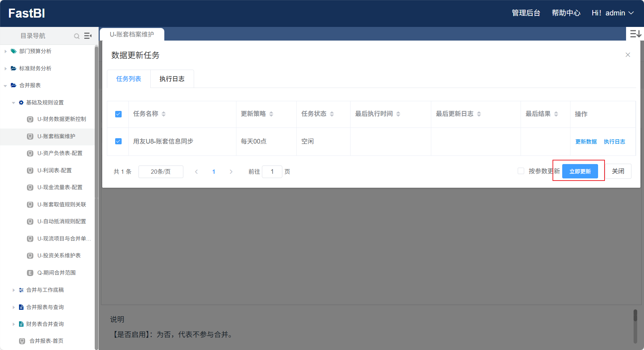The image size is (644, 350).
Task: Click the tag icon beside 部门预算分析
Action: point(13,51)
